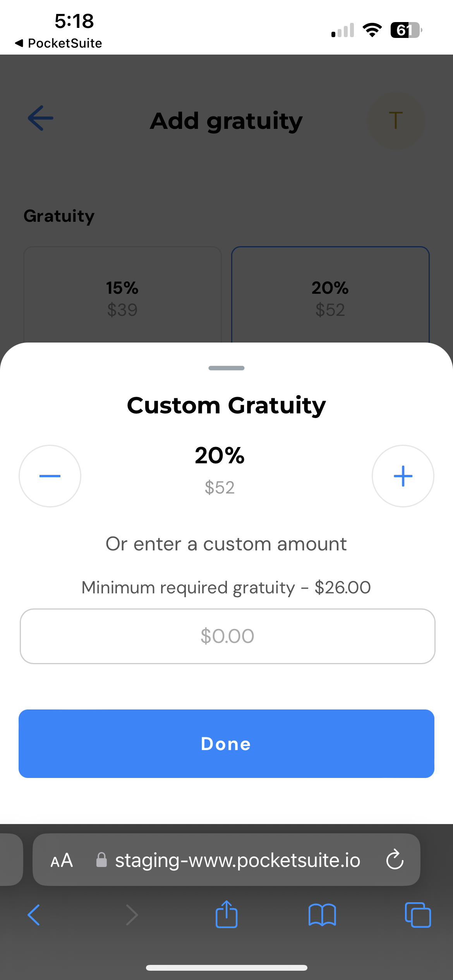Tap the custom amount $0.00 field
Image resolution: width=453 pixels, height=980 pixels.
(226, 636)
